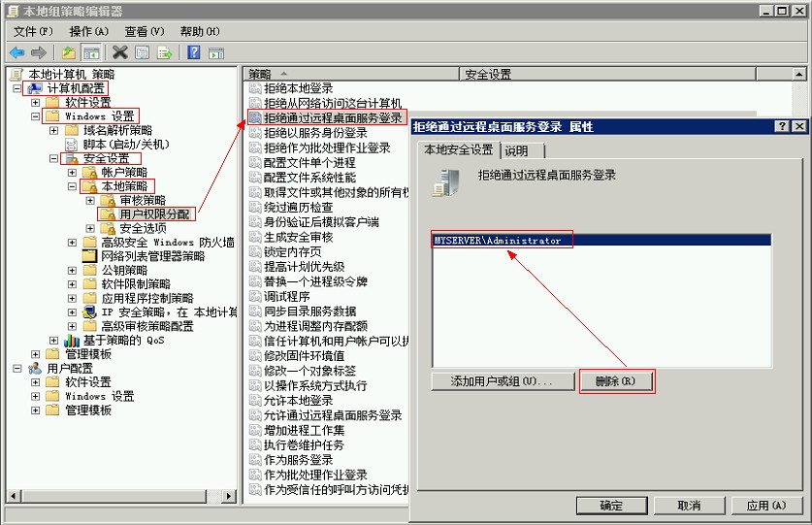Click the Back arrow toolbar icon

point(16,52)
